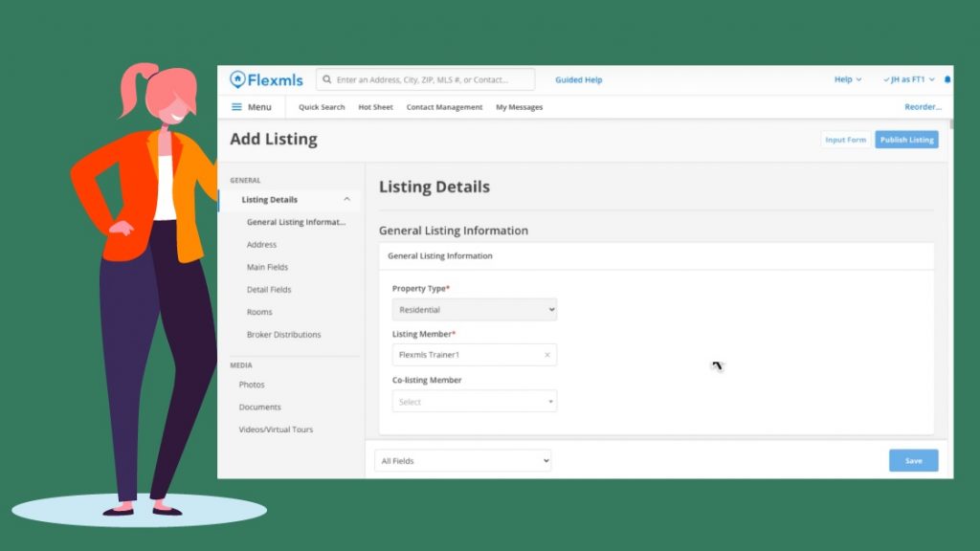Open Quick Search from the menu bar
Image resolution: width=980 pixels, height=551 pixels.
click(322, 107)
